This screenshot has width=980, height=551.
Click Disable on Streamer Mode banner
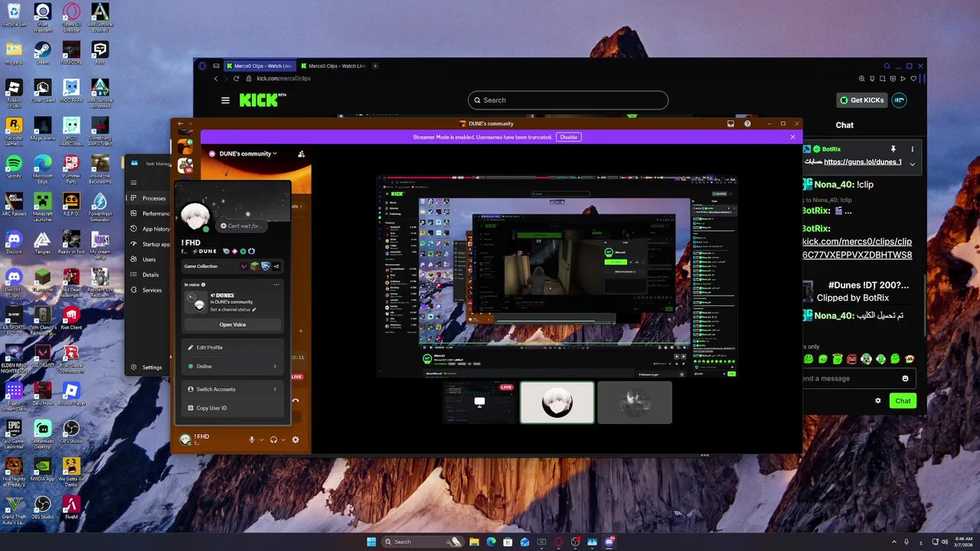(568, 137)
